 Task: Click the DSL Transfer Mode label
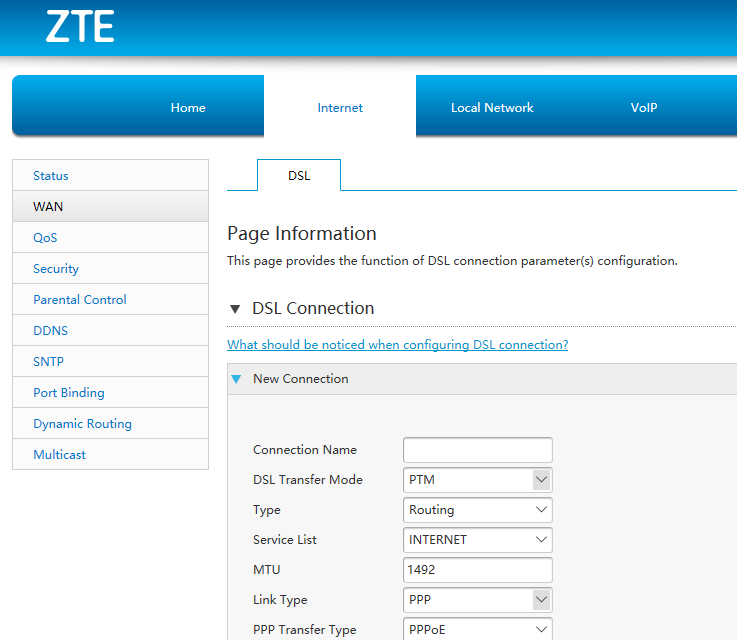coord(308,480)
